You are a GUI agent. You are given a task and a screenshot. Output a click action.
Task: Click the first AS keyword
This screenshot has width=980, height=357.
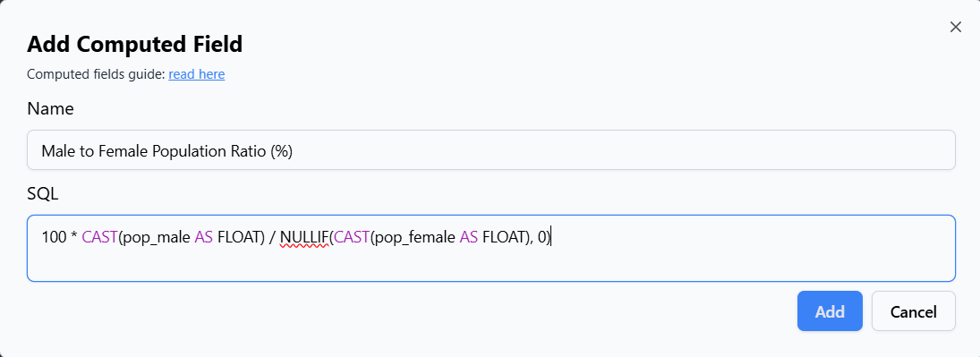click(204, 238)
